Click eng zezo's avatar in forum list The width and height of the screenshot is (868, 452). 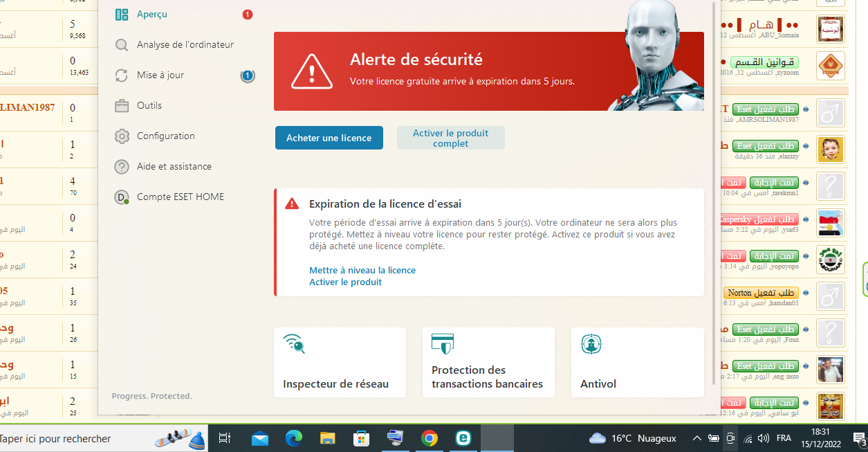830,370
